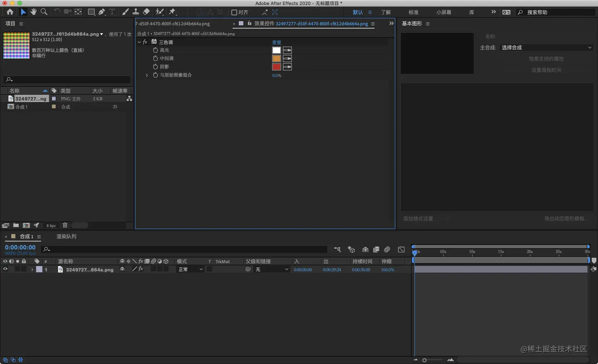Switch to the 标准 workspace
The height and width of the screenshot is (364, 598).
pos(413,12)
